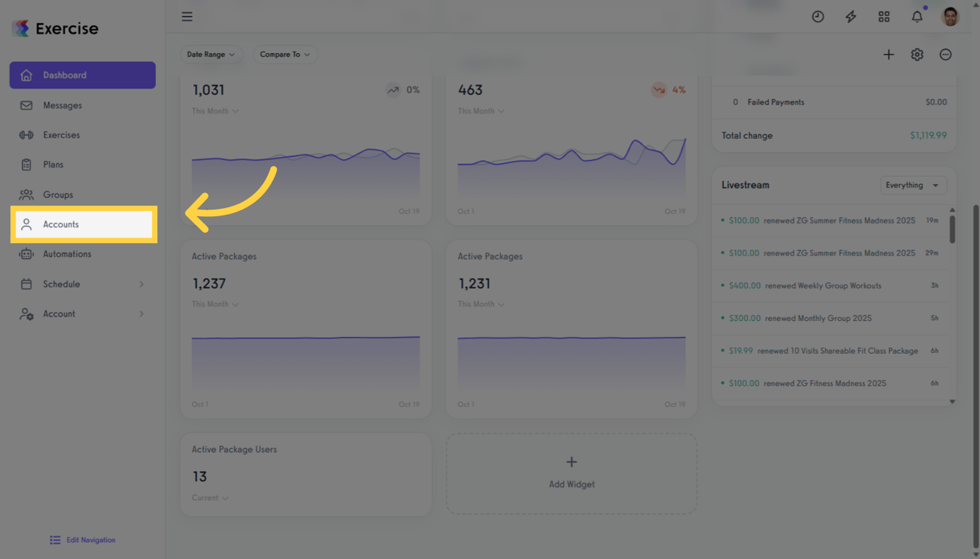Toggle the hamburger menu at top

click(x=187, y=16)
